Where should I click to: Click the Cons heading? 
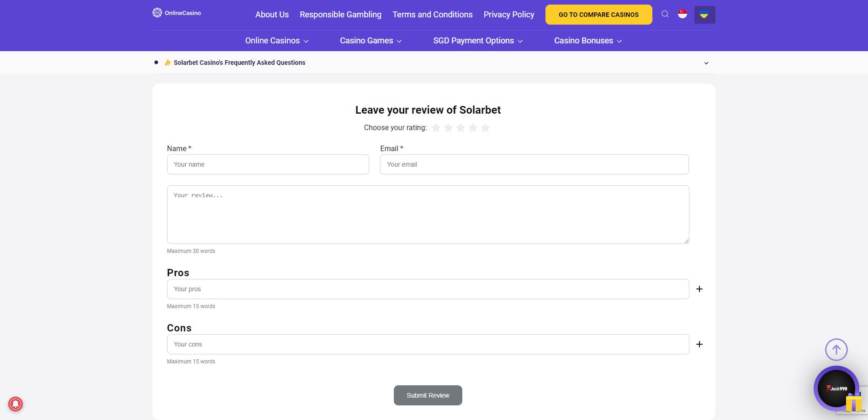(x=179, y=328)
